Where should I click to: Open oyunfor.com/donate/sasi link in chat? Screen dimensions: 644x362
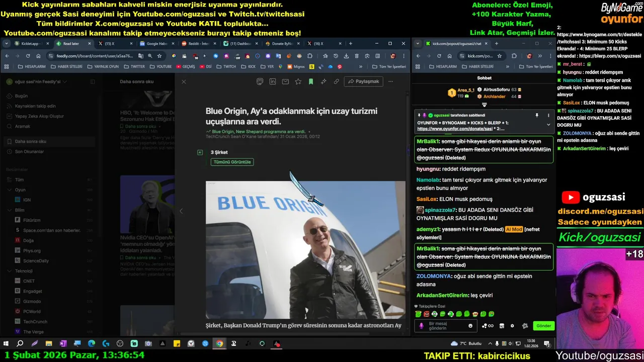pyautogui.click(x=455, y=129)
